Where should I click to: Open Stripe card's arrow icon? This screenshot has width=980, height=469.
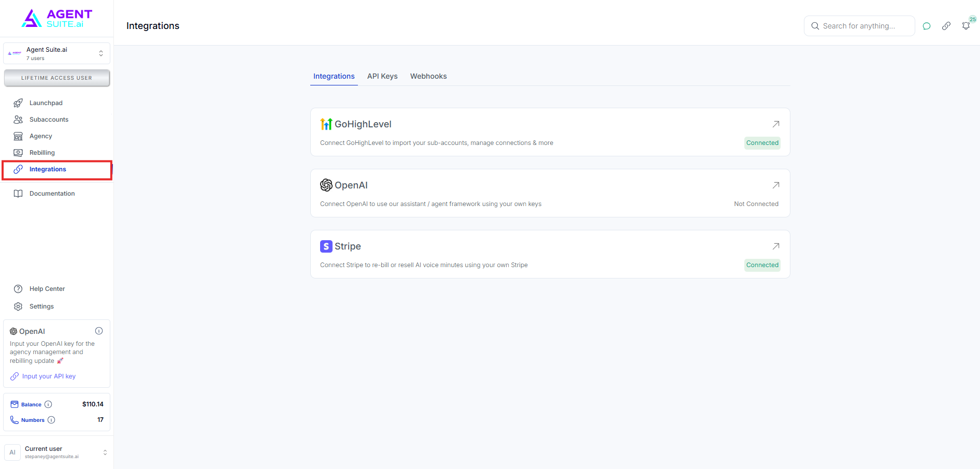tap(776, 246)
